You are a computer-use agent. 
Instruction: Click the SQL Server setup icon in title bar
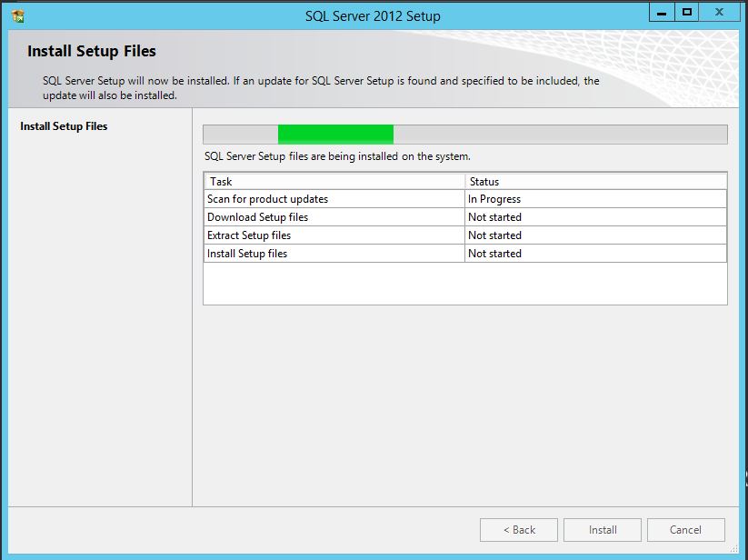pyautogui.click(x=17, y=15)
